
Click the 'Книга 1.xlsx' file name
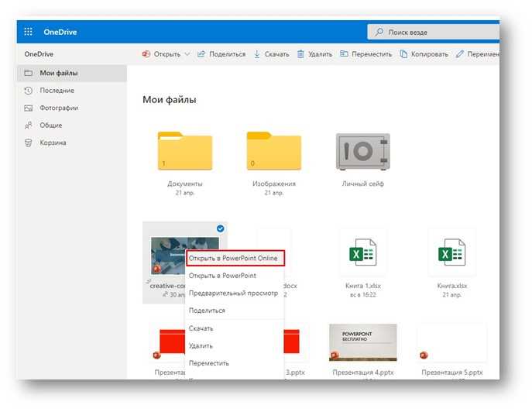[x=363, y=286]
